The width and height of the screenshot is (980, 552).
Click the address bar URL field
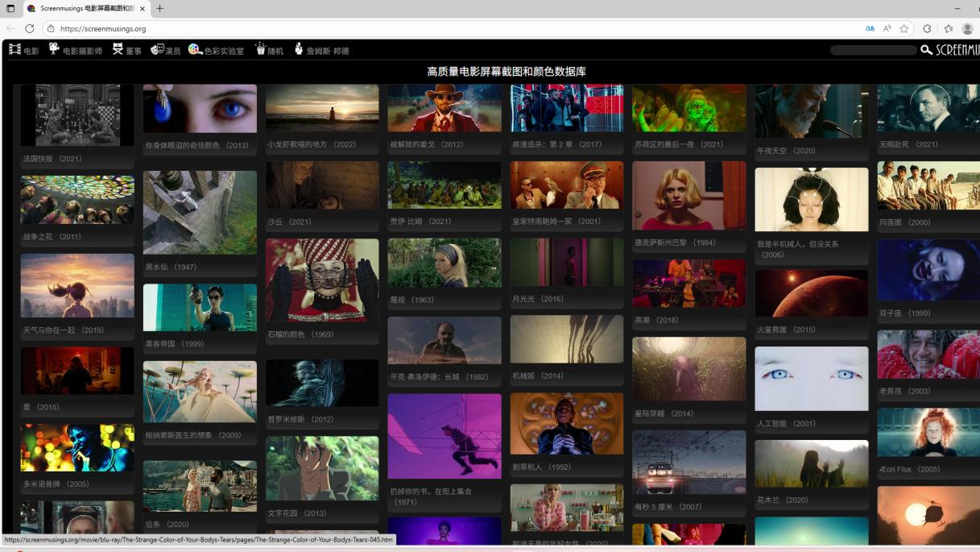point(451,28)
